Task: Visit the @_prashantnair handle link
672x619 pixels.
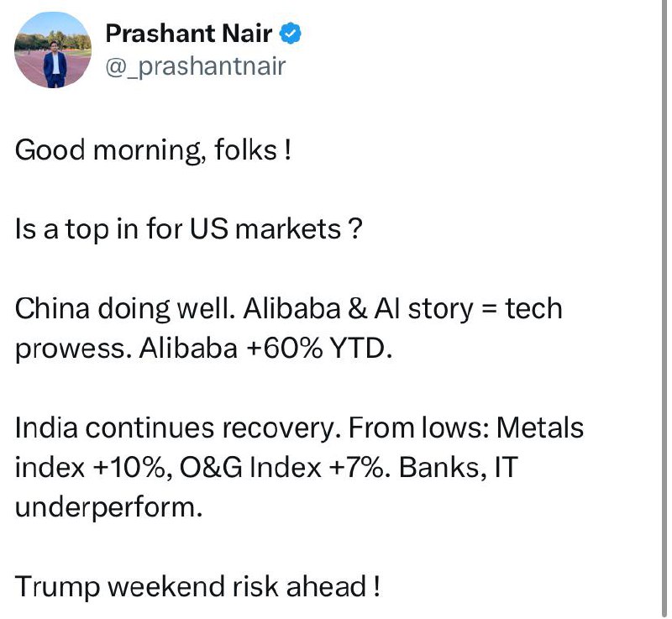Action: tap(196, 66)
